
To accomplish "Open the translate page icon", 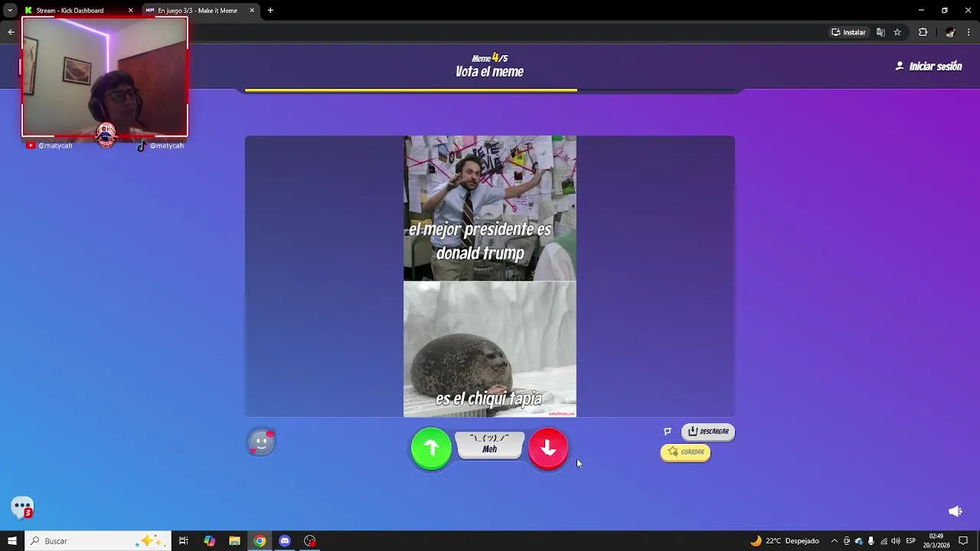I will click(880, 32).
